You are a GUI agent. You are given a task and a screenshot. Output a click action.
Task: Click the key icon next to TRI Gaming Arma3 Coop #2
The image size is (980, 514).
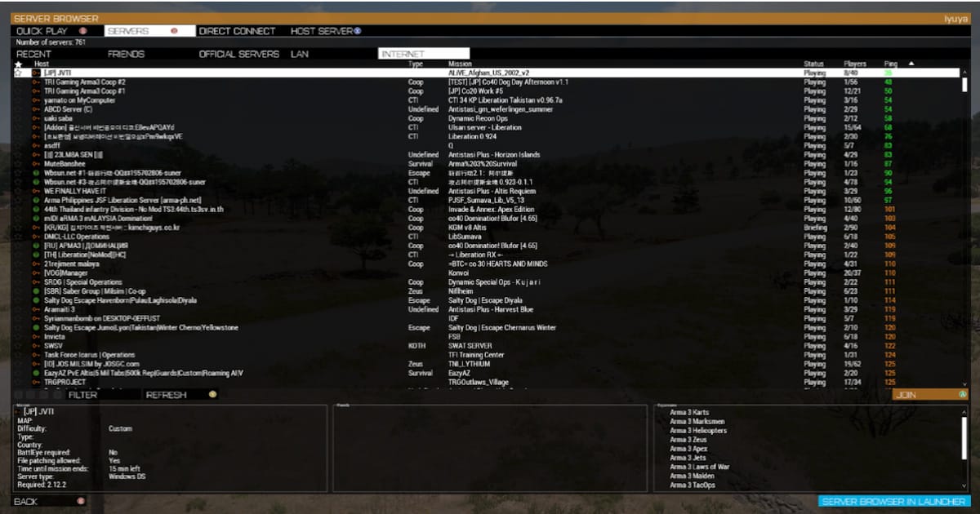click(x=36, y=82)
